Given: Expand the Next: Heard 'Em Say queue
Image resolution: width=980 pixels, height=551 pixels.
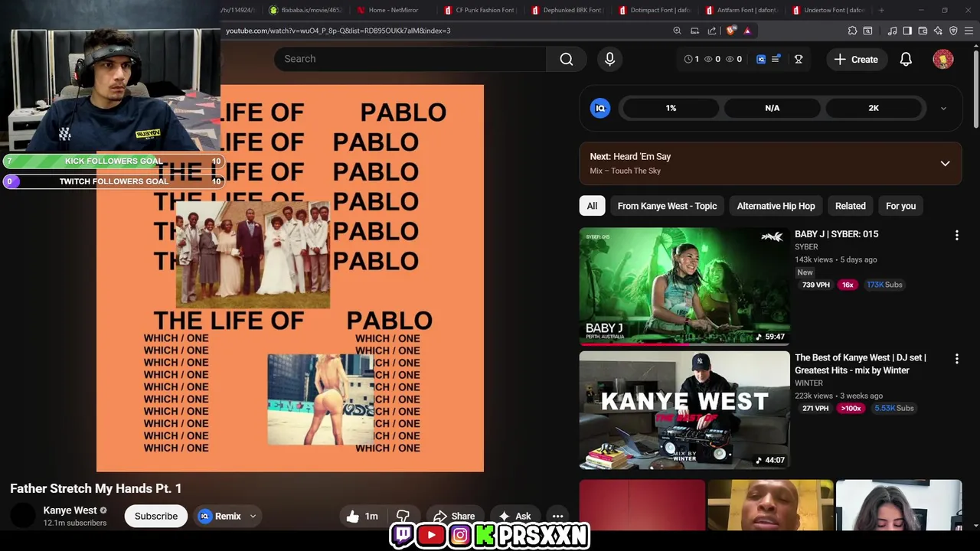Looking at the screenshot, I should pyautogui.click(x=945, y=164).
